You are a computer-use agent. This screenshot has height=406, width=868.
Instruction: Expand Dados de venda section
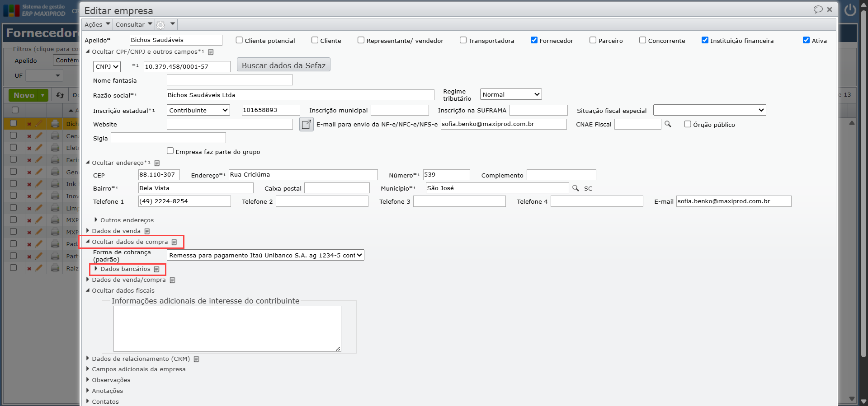113,231
